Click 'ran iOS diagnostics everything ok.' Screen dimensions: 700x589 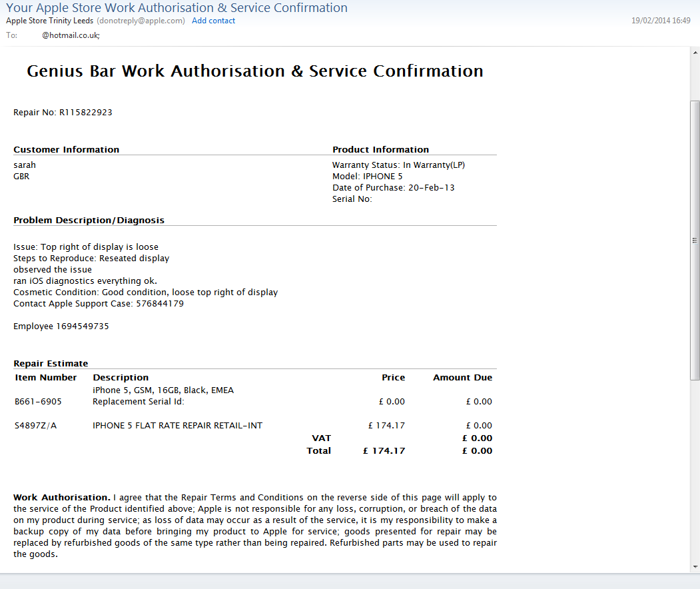coord(85,281)
